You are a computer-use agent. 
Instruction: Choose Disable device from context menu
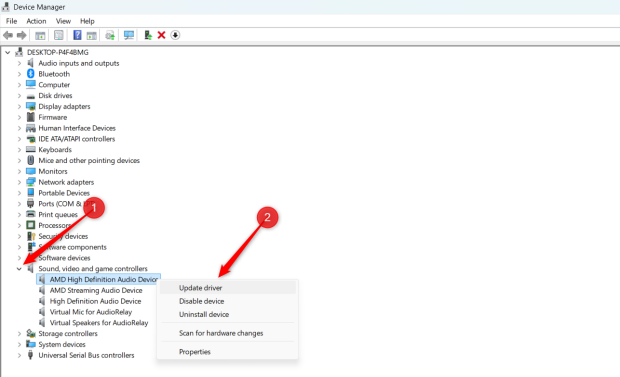click(x=228, y=301)
